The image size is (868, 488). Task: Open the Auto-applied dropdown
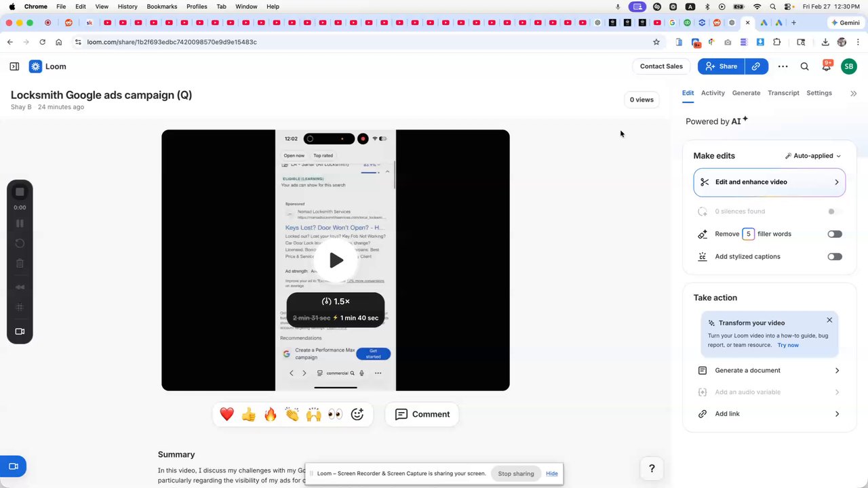tap(812, 156)
